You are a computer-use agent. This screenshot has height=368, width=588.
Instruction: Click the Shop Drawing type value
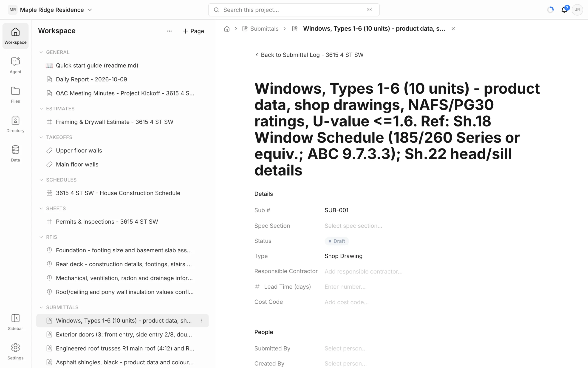(343, 256)
